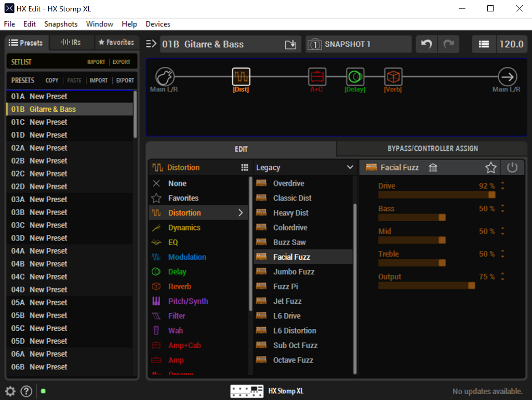This screenshot has width=532, height=400.
Task: Choose None in the category list
Action: [199, 183]
